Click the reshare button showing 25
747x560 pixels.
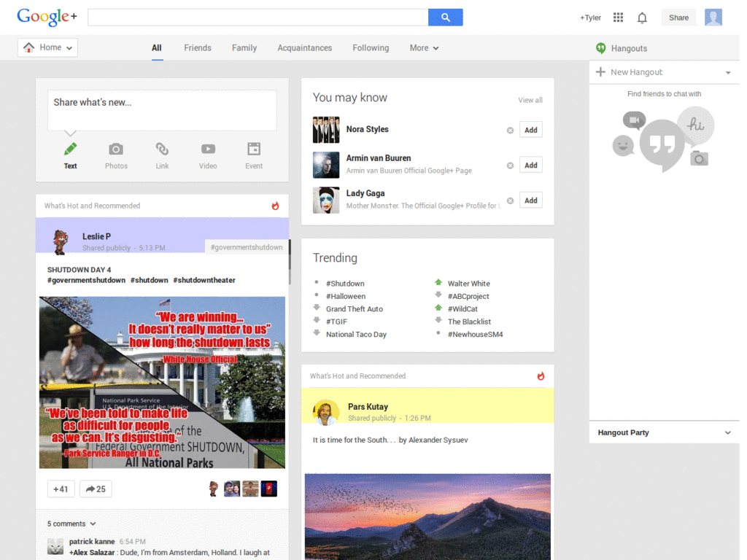tap(96, 489)
